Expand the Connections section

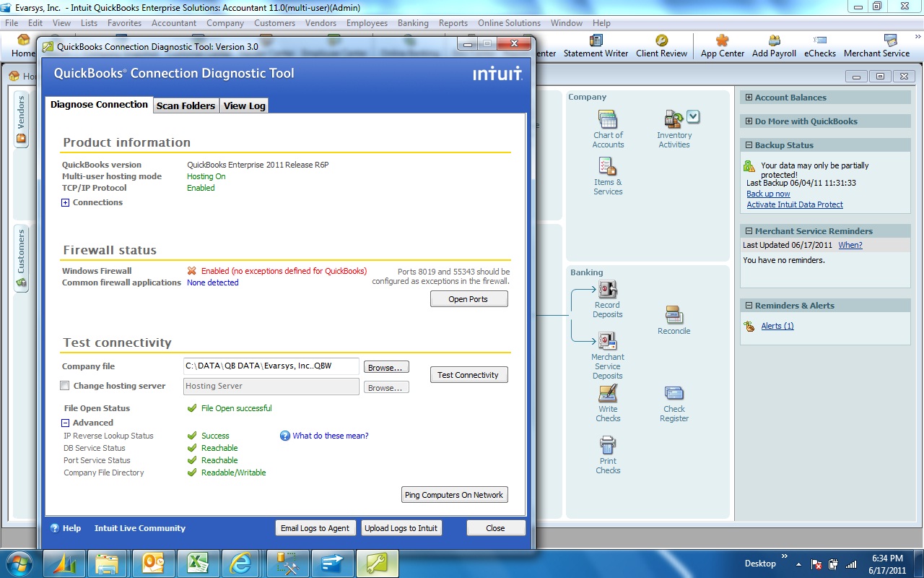point(66,203)
